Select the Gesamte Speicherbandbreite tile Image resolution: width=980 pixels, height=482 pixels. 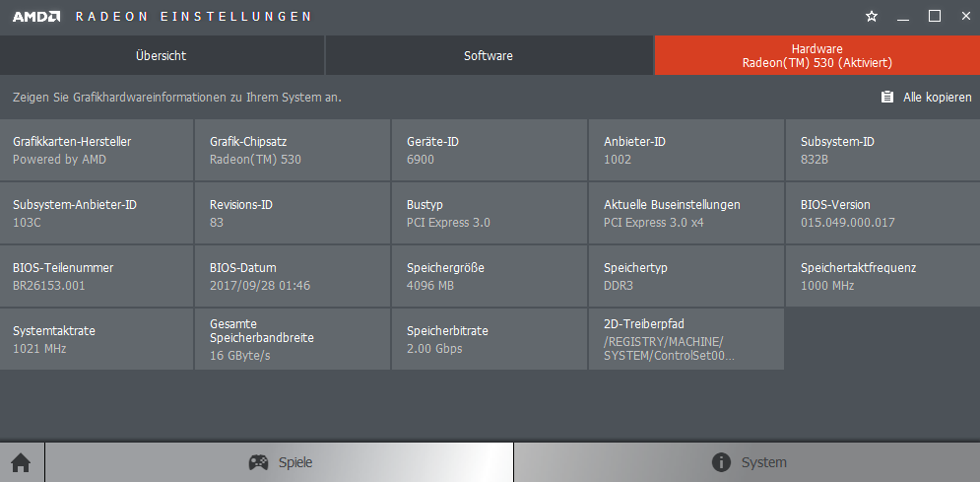point(293,339)
